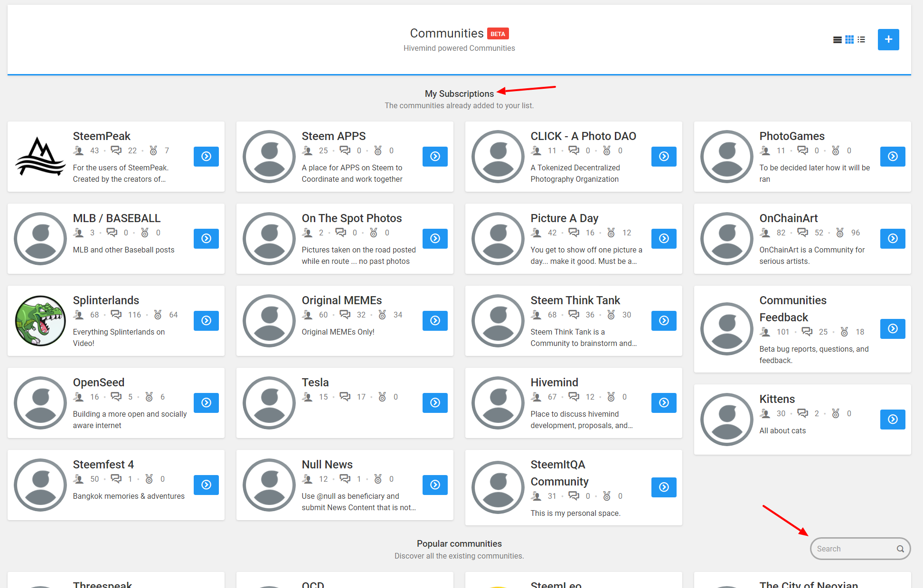Open Null News arrow button
This screenshot has height=588, width=923.
click(435, 485)
